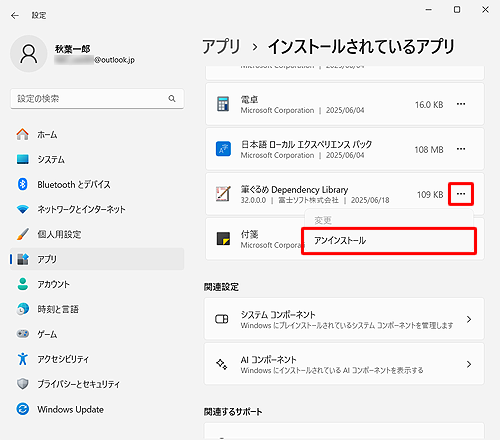Close the Settings window

tap(485, 10)
